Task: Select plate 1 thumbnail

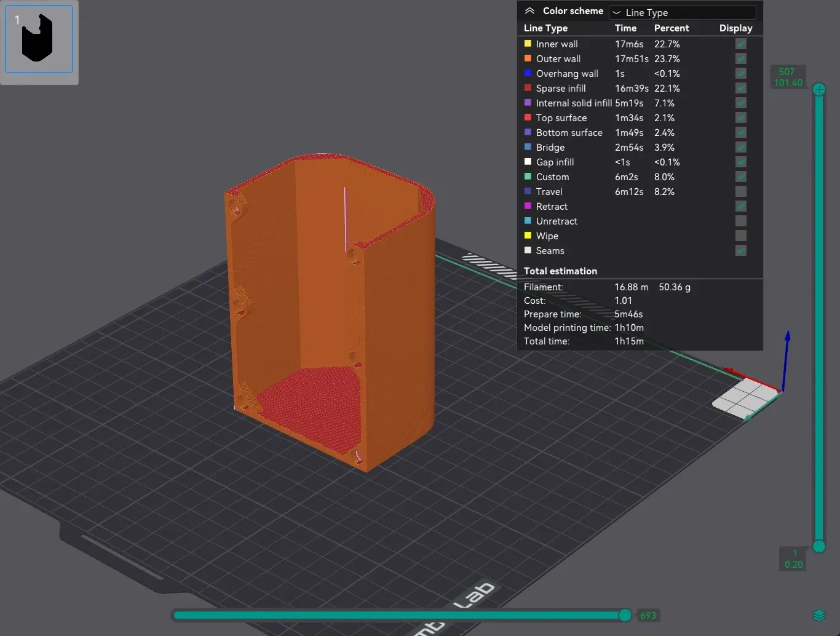Action: tap(39, 39)
